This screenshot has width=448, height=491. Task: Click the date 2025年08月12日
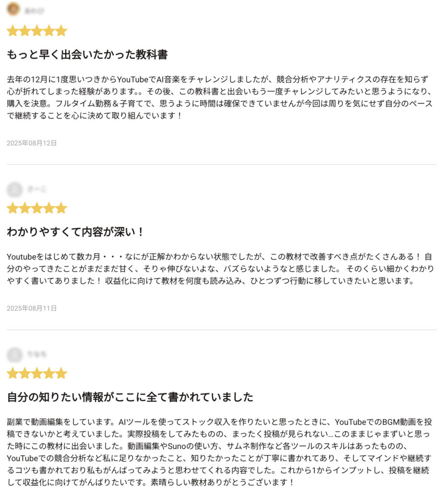coord(32,143)
